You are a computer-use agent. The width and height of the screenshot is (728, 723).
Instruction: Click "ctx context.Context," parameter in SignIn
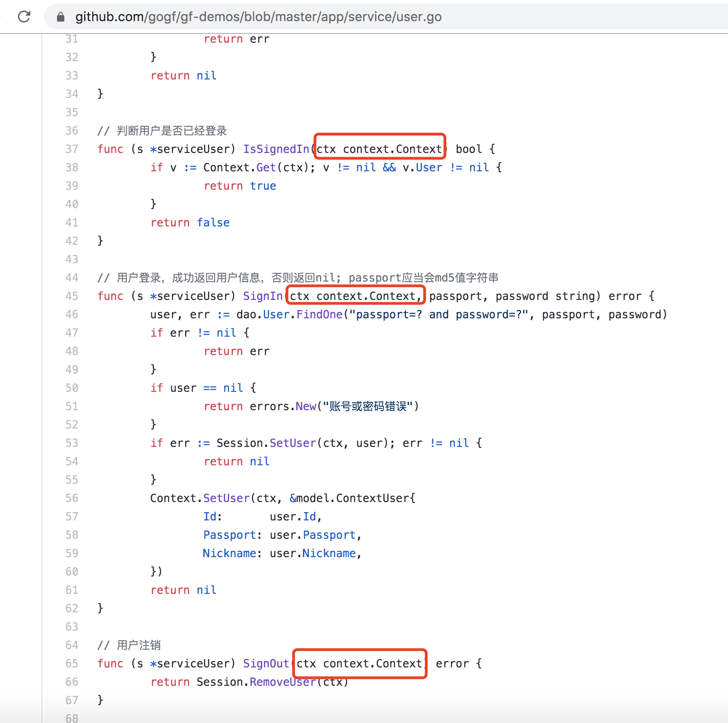click(x=356, y=296)
